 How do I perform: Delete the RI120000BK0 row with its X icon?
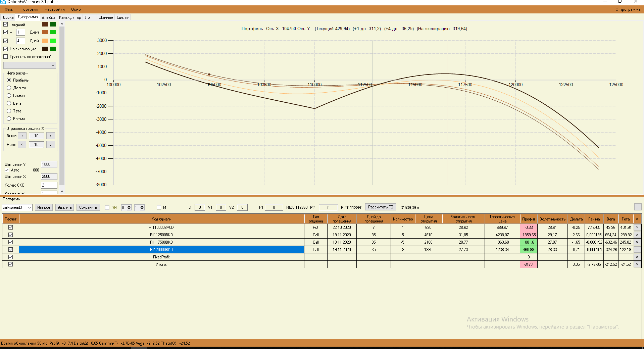(637, 250)
